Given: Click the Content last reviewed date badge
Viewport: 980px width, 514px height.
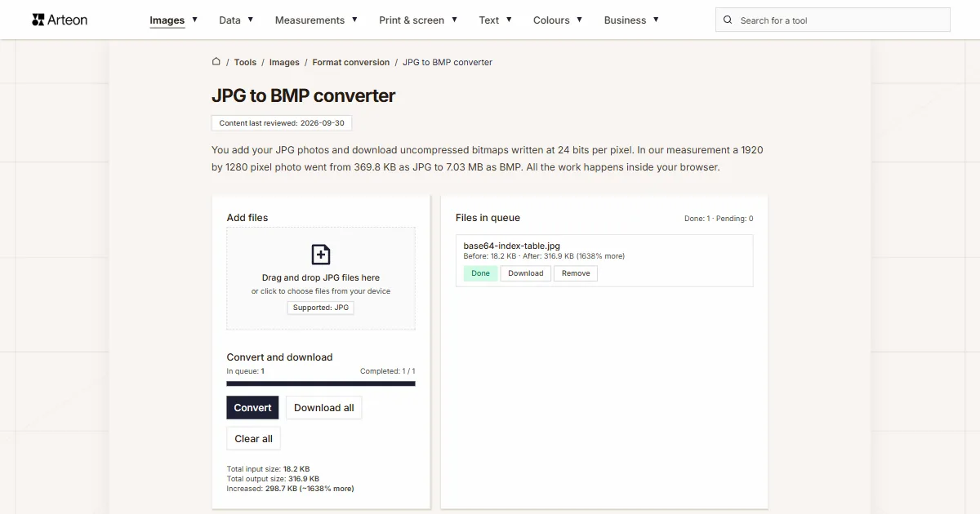Looking at the screenshot, I should 282,123.
